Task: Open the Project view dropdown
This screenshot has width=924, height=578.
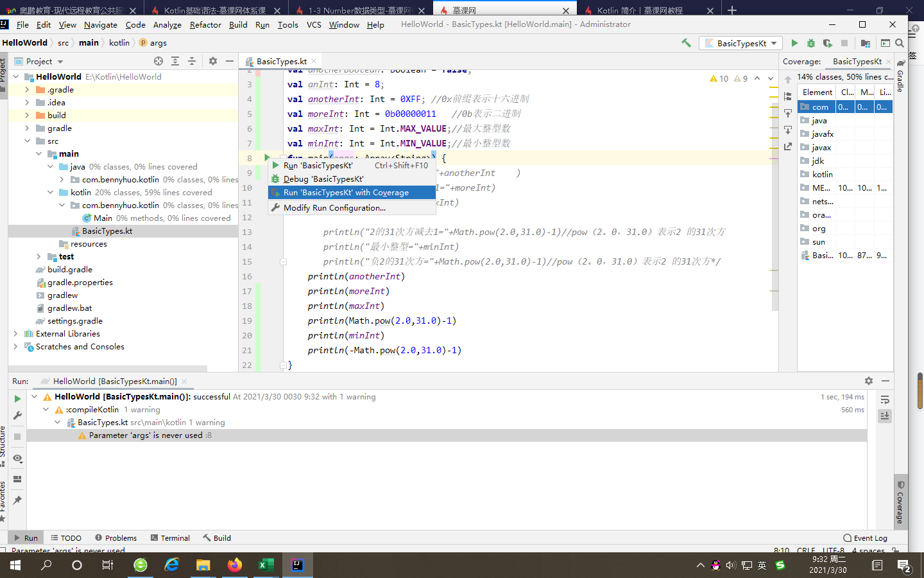Action: pos(39,61)
